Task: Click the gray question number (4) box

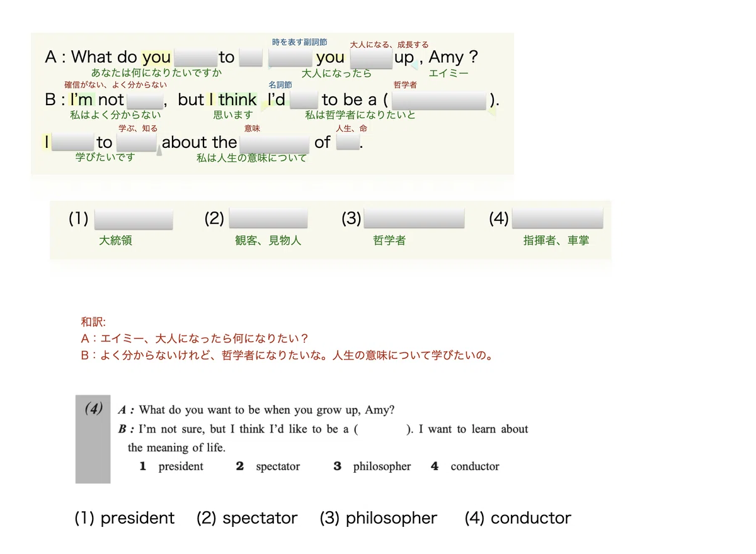Action: [93, 439]
